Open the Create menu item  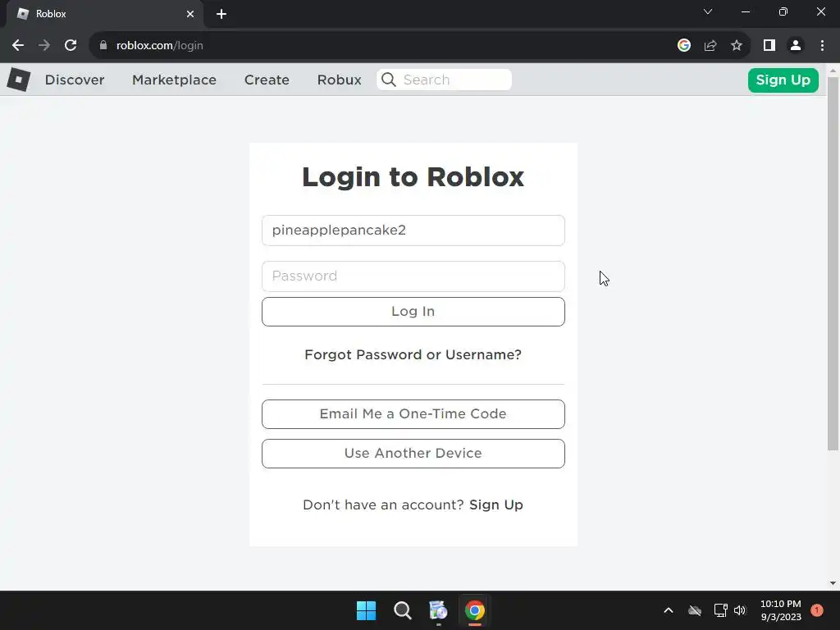click(x=267, y=80)
